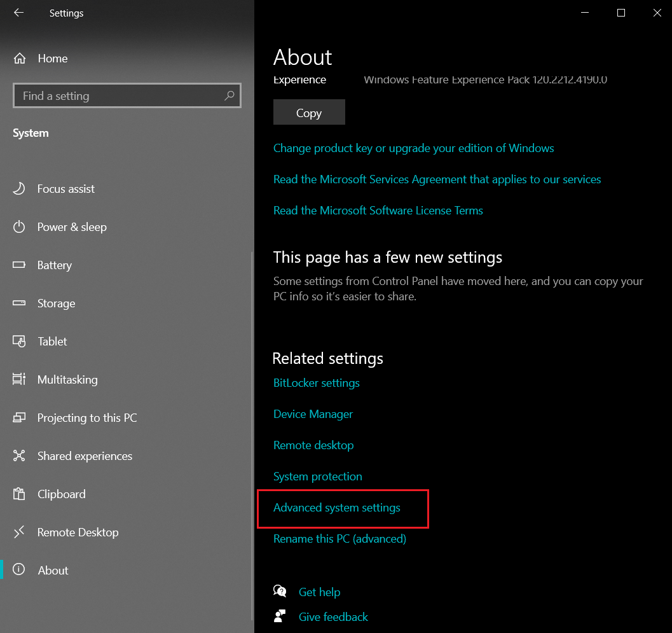Select the About navigation item
Viewport: 672px width, 633px height.
click(53, 570)
